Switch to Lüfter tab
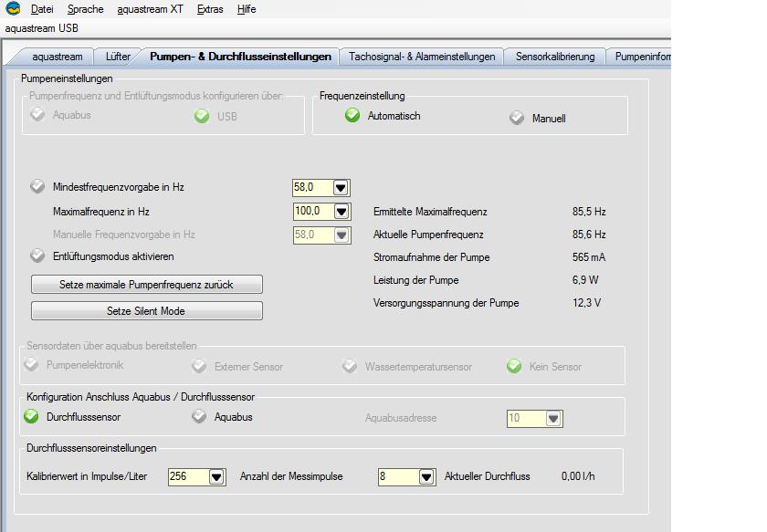The height and width of the screenshot is (532, 767). pos(118,57)
